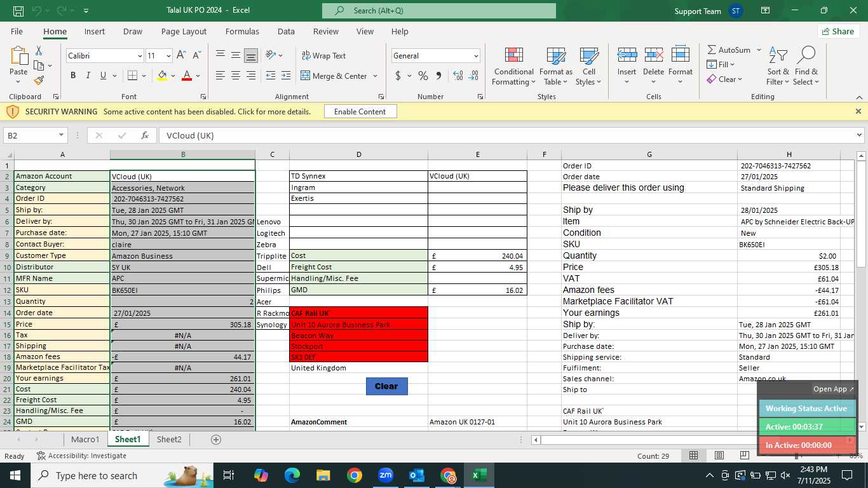The height and width of the screenshot is (488, 868).
Task: Open the font size 11 dropdown
Action: [x=168, y=56]
